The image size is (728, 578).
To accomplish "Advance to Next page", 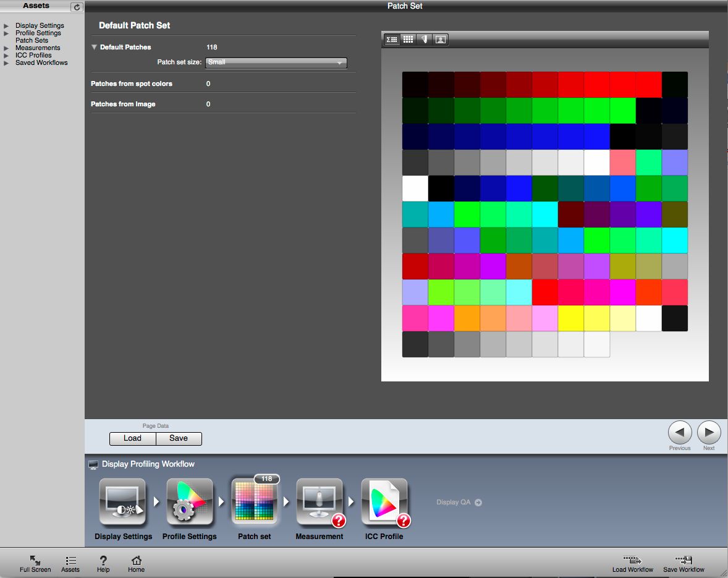I will tap(709, 432).
